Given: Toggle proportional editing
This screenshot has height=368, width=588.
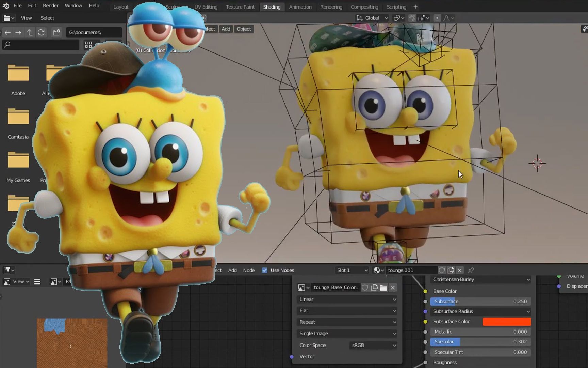Looking at the screenshot, I should (x=437, y=18).
